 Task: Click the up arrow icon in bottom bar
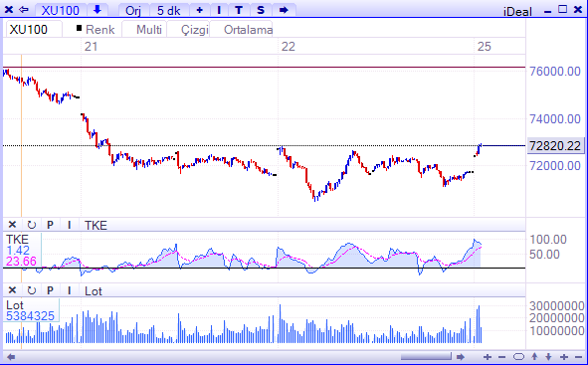534,356
